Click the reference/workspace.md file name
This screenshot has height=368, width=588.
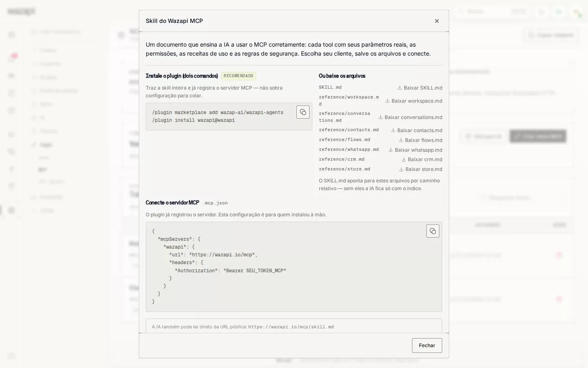[349, 101]
